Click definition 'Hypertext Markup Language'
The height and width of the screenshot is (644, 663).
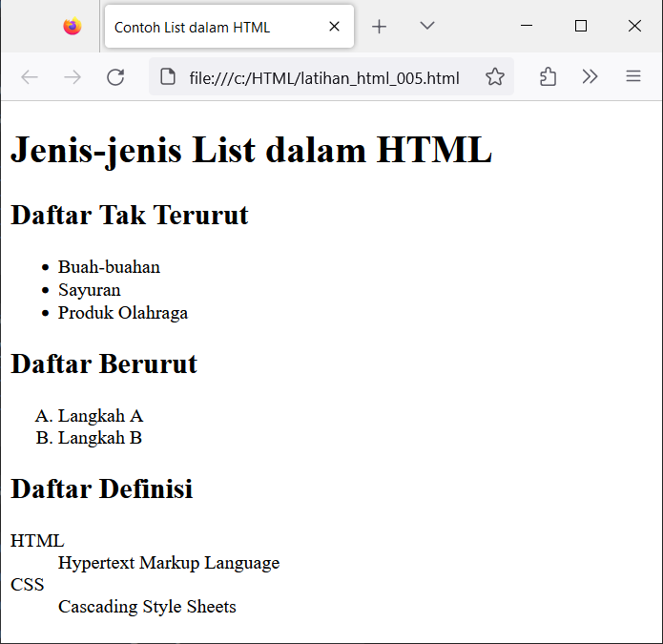click(x=169, y=563)
